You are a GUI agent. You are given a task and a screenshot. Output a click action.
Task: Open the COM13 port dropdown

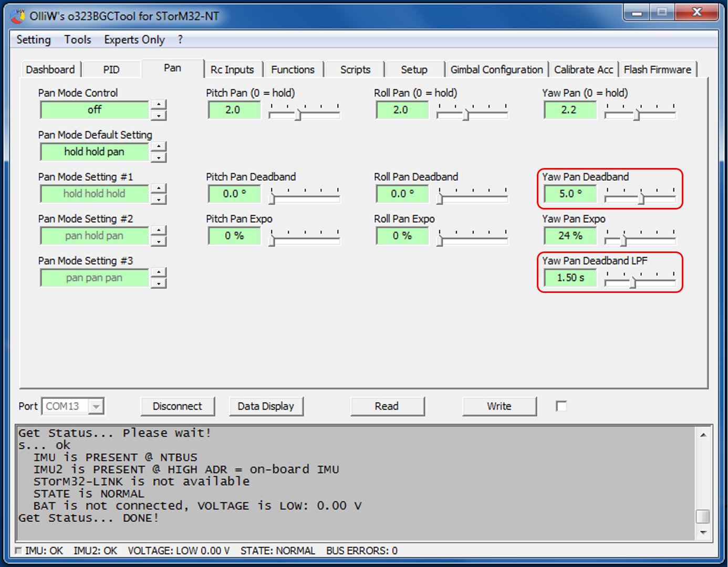coord(96,406)
